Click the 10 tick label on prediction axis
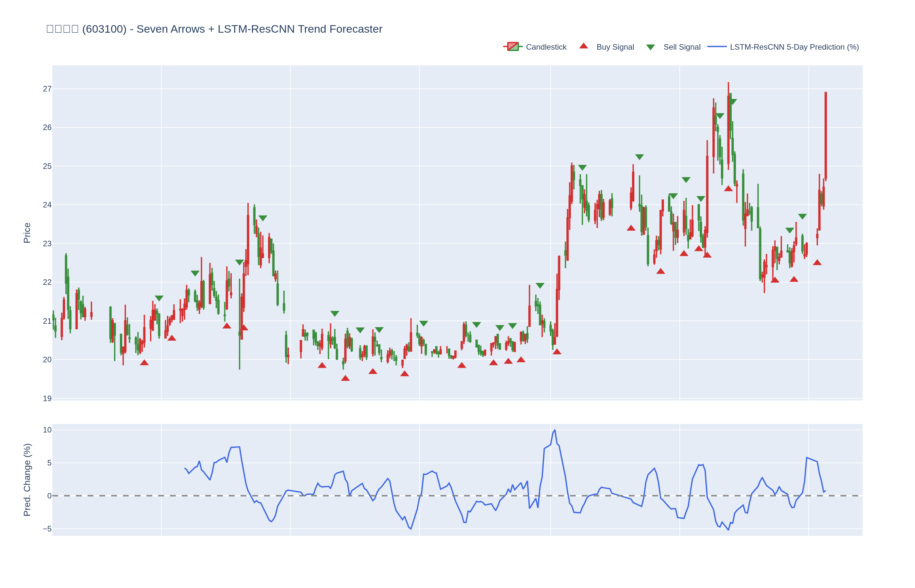Screen dimensions: 915x588 pos(47,430)
